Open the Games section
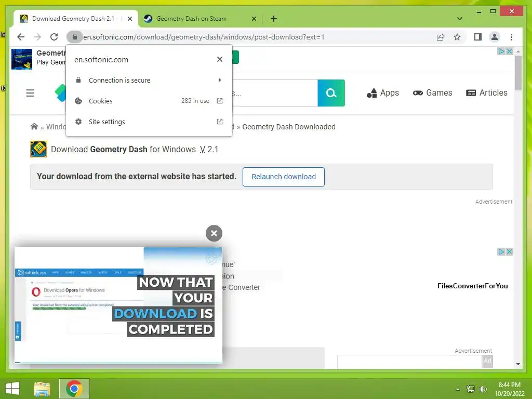The height and width of the screenshot is (399, 532). 432,93
